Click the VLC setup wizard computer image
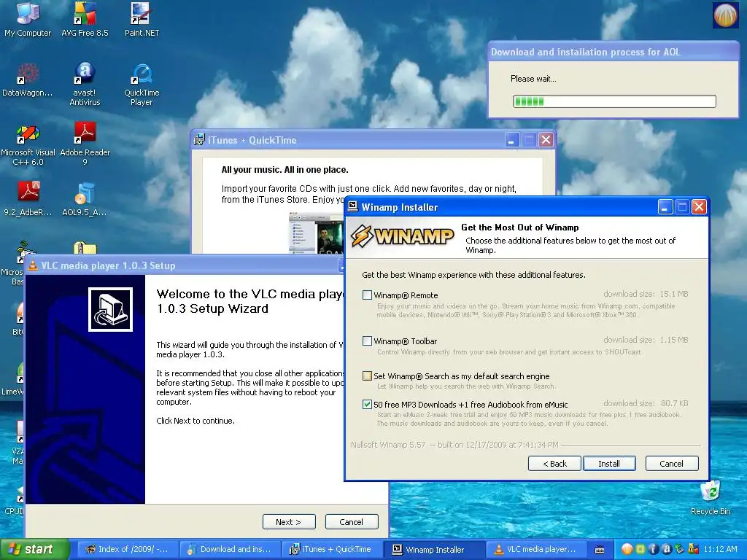Image resolution: width=747 pixels, height=560 pixels. pos(111,309)
